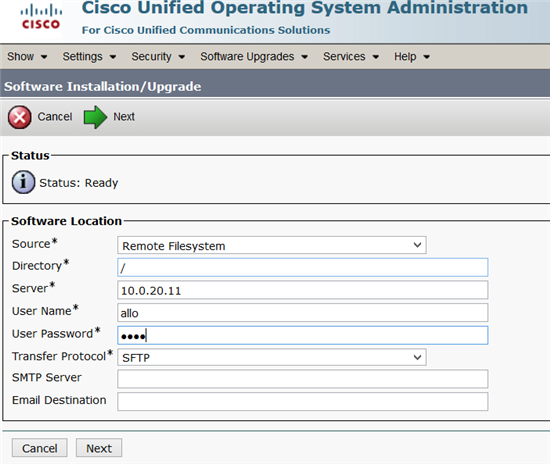Click the Software Location section title
The height and width of the screenshot is (464, 550).
66,221
